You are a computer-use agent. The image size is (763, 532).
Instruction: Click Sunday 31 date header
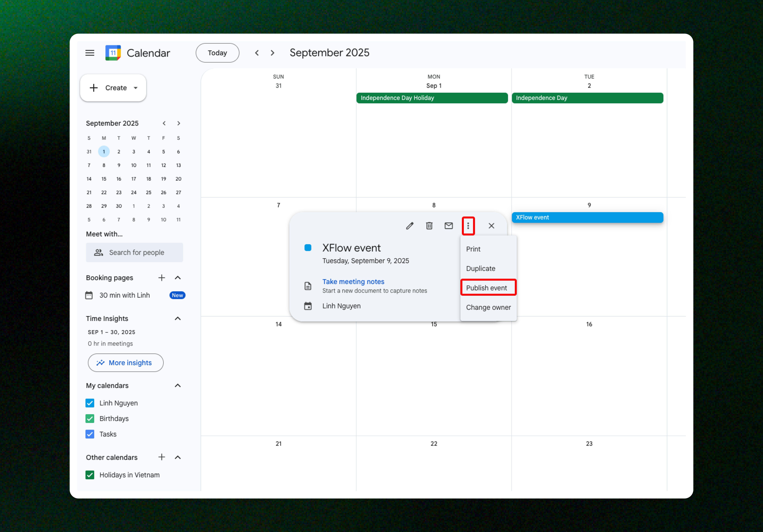[x=279, y=86]
